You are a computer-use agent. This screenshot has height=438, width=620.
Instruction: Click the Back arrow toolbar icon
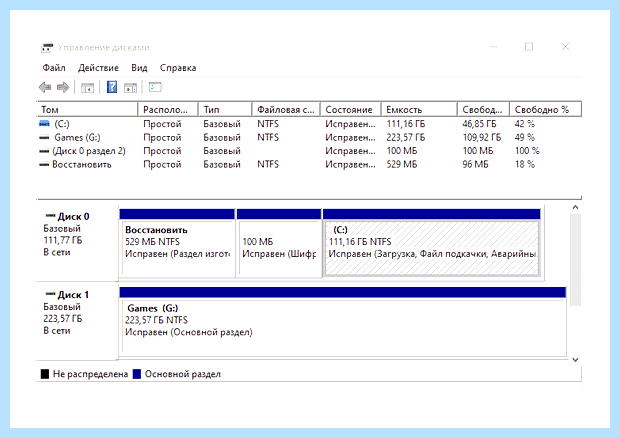(45, 87)
